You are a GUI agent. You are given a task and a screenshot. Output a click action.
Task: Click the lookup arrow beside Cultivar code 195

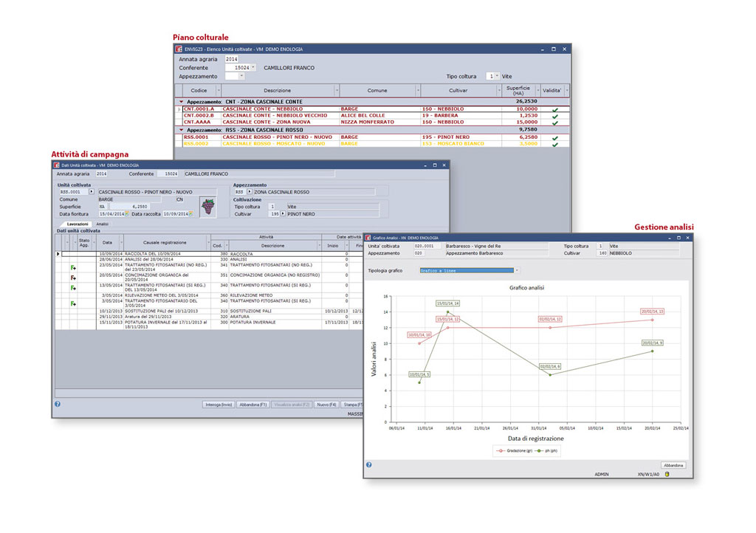(x=283, y=214)
